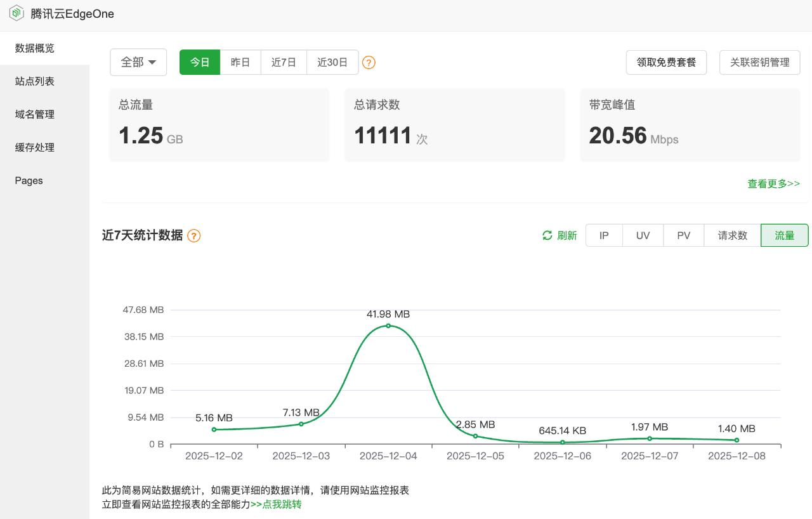Show UV data in the chart
812x519 pixels.
pyautogui.click(x=643, y=235)
